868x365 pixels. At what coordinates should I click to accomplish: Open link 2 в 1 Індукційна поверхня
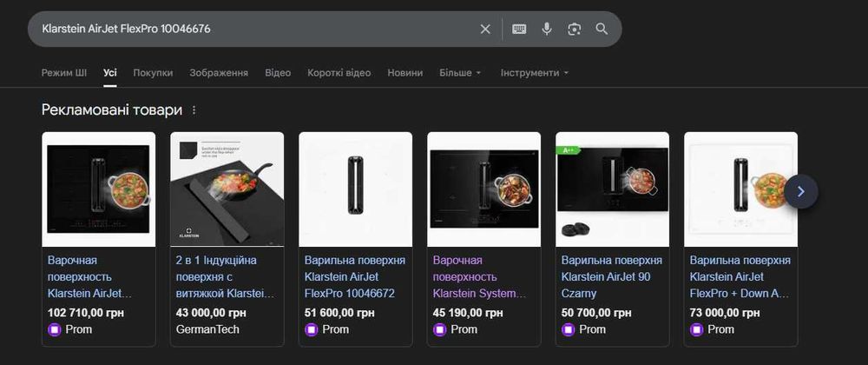(x=225, y=276)
